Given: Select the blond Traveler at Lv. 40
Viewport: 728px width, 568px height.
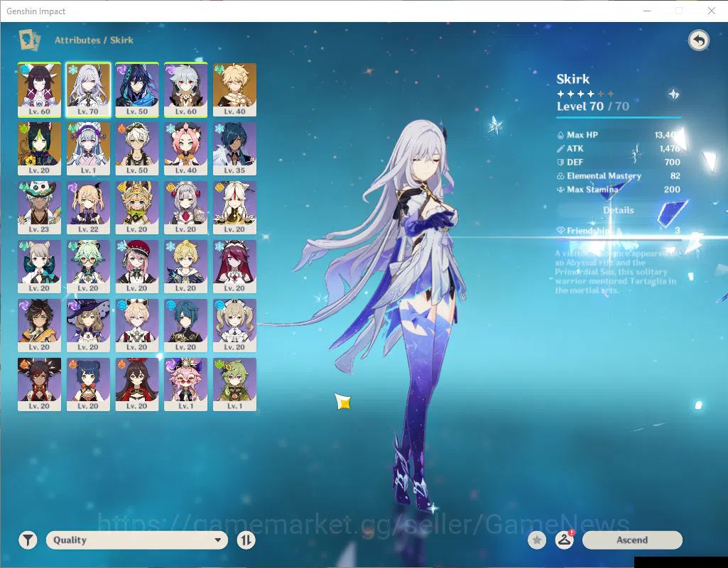Looking at the screenshot, I should [x=234, y=89].
